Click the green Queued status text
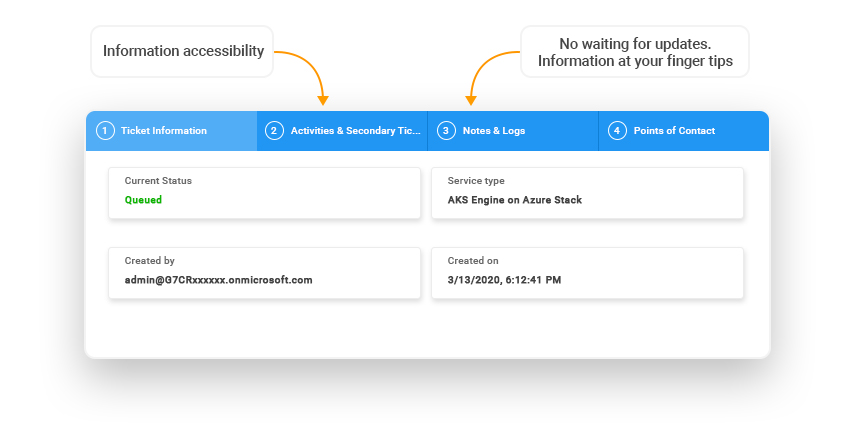The width and height of the screenshot is (856, 432). 143,200
